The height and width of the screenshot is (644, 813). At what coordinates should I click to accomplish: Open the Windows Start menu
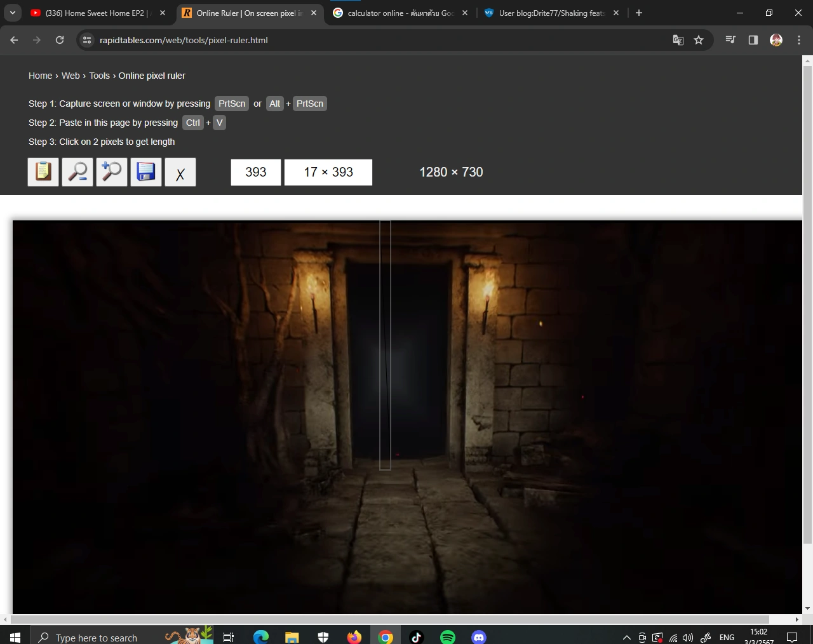tap(15, 637)
